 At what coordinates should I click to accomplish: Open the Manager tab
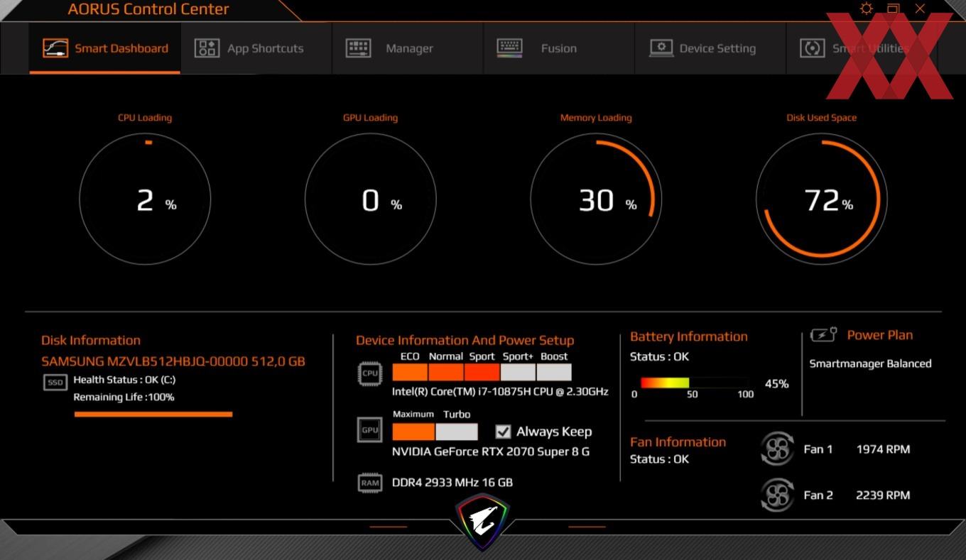pos(408,48)
